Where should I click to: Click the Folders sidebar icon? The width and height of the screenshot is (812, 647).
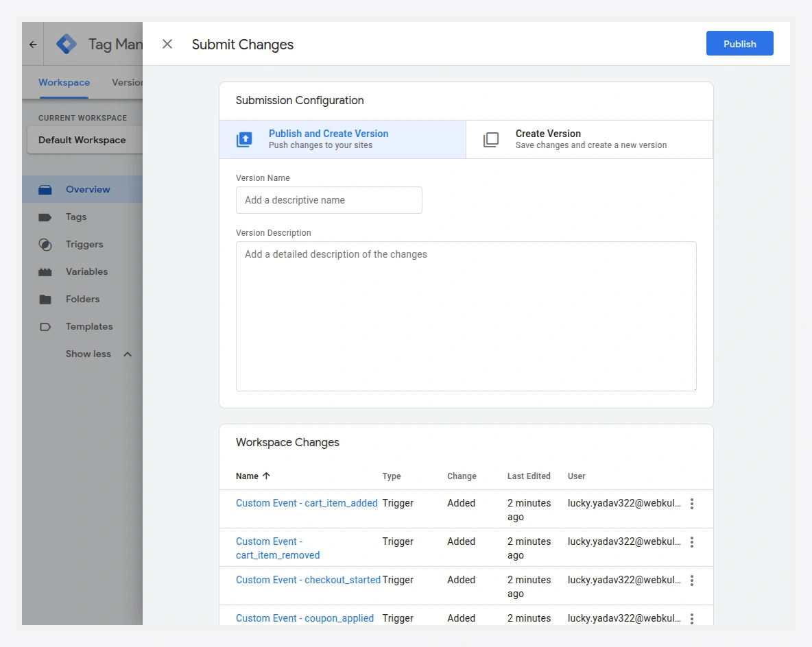click(45, 300)
